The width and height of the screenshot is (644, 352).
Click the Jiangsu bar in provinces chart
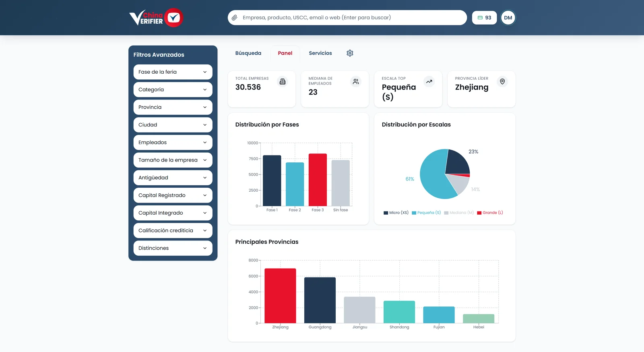click(359, 310)
